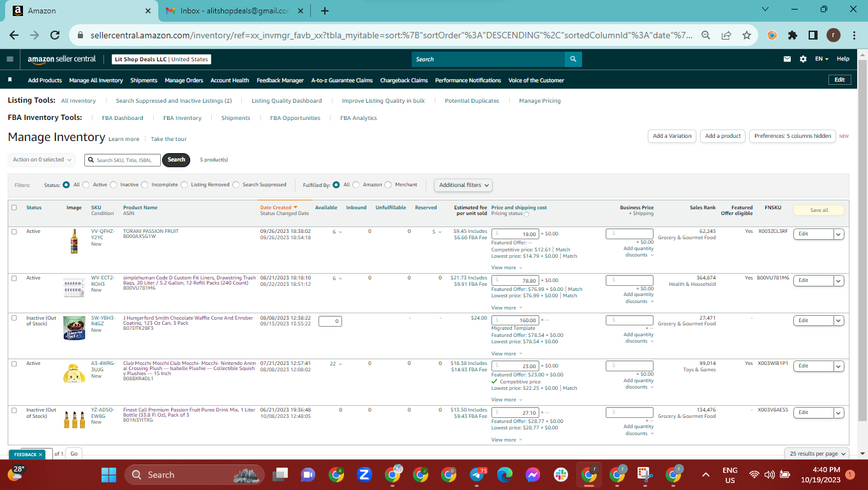Follow the 'Take the tour' link

[169, 139]
